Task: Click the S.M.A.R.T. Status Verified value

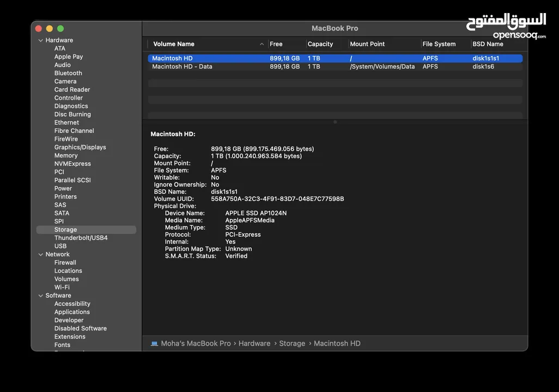Action: click(236, 256)
